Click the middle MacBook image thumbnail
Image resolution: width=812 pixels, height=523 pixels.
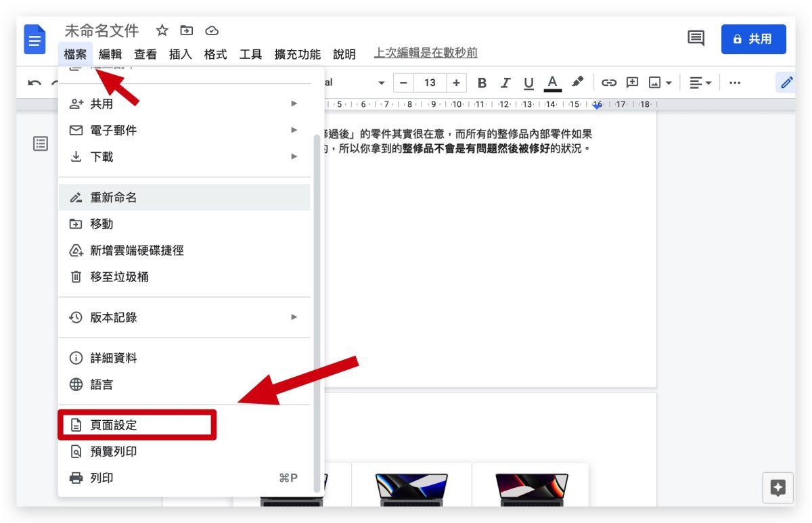(411, 488)
